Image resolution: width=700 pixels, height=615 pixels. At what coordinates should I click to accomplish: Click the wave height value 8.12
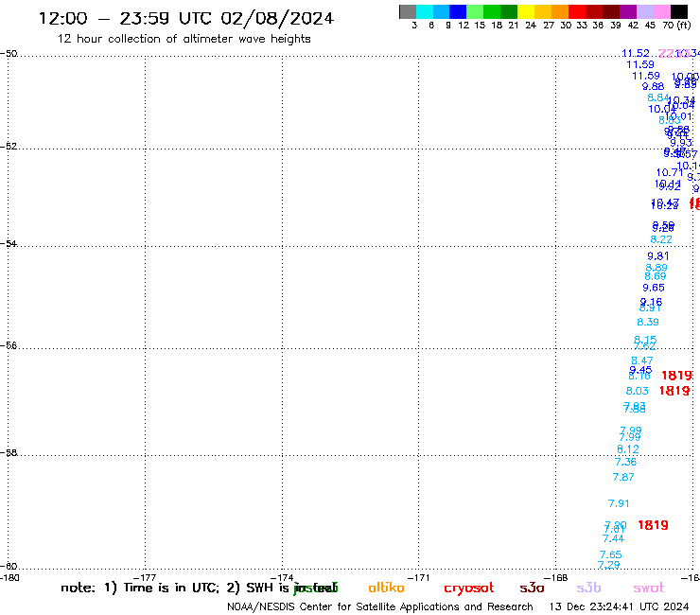(628, 448)
